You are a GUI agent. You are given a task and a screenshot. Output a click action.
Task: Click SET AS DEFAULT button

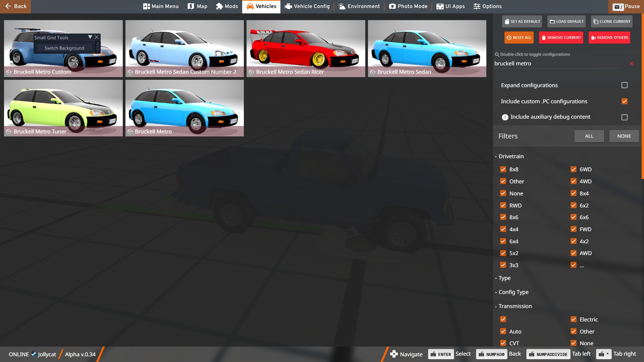pyautogui.click(x=522, y=21)
